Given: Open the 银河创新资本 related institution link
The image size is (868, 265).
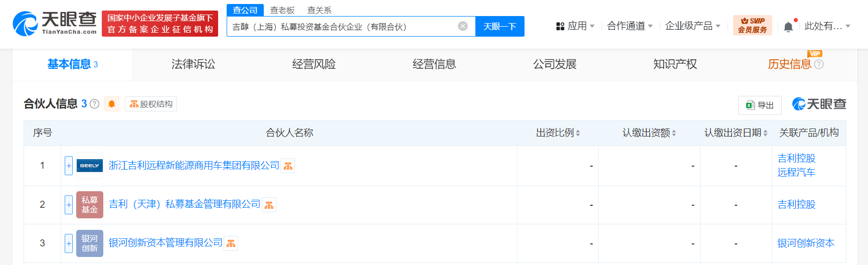Looking at the screenshot, I should [806, 243].
